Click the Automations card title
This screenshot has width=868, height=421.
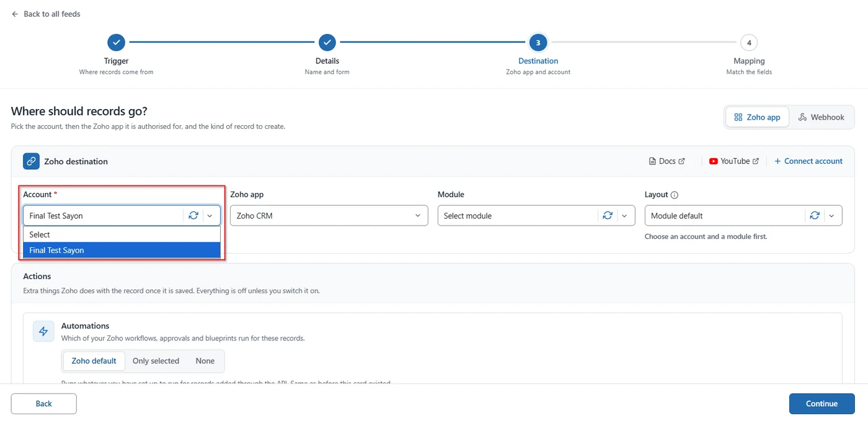[x=86, y=326]
